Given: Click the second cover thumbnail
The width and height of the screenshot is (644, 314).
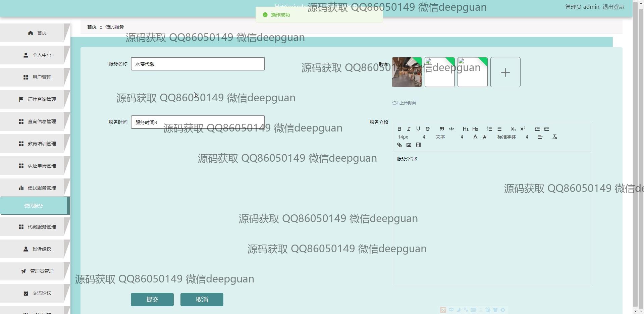Looking at the screenshot, I should coord(440,72).
